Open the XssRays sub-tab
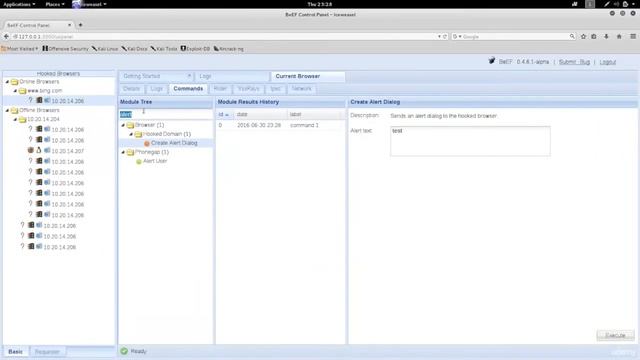Screen dimensions: 640x360 [x=249, y=89]
